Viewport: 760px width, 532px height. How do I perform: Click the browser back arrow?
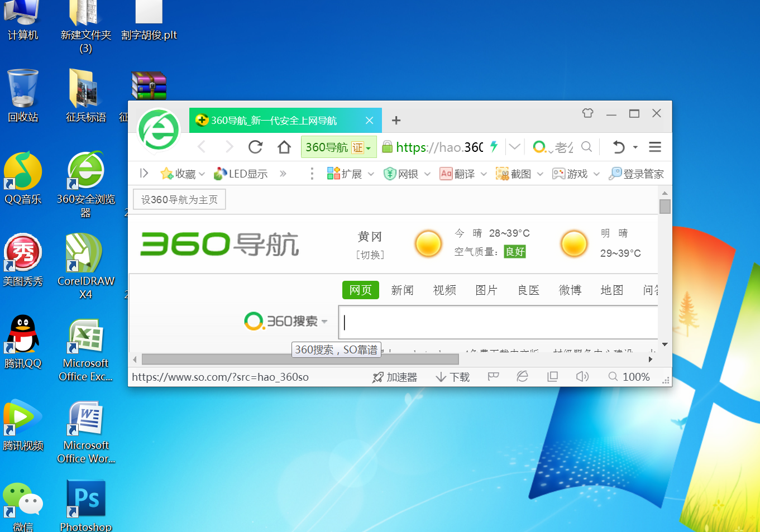coord(202,147)
